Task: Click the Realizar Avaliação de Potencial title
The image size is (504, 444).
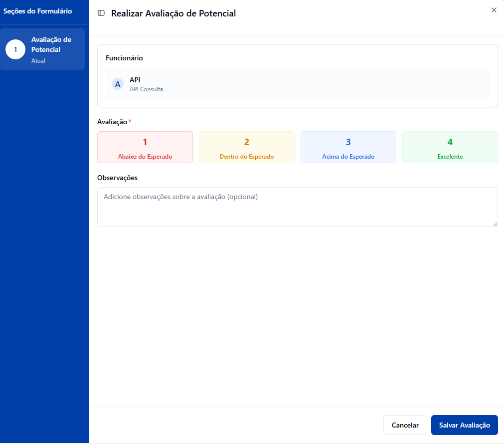Action: click(173, 13)
